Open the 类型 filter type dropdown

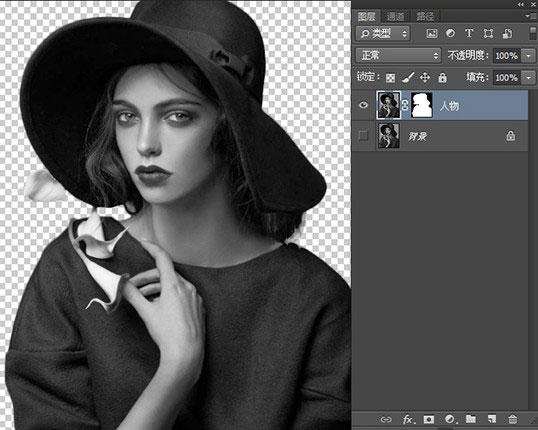coord(383,33)
